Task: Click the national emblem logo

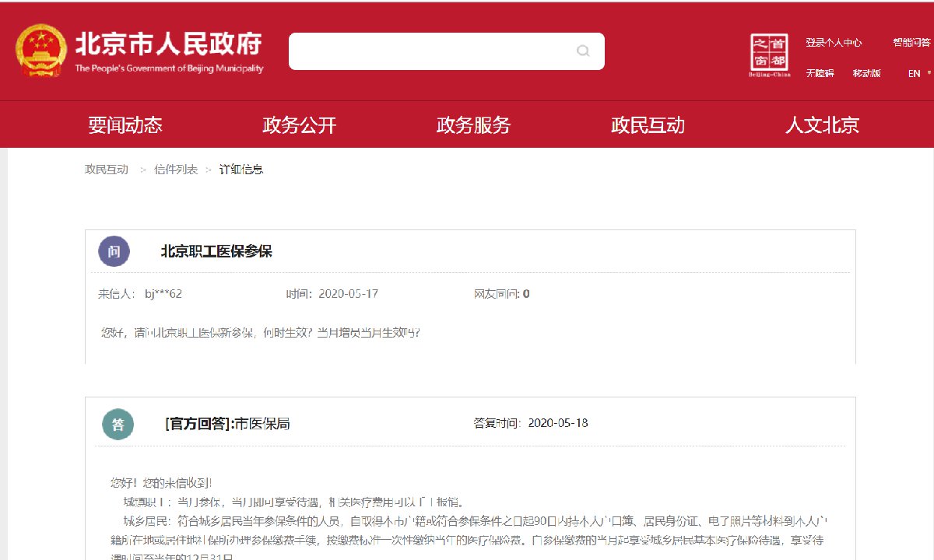Action: [41, 51]
